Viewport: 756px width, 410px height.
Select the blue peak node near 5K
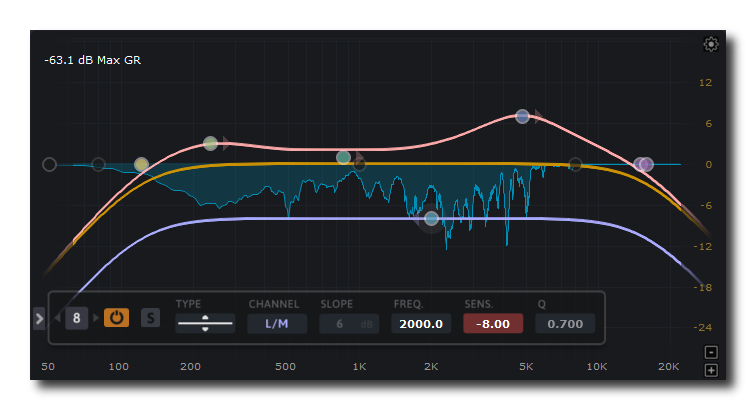click(x=522, y=116)
